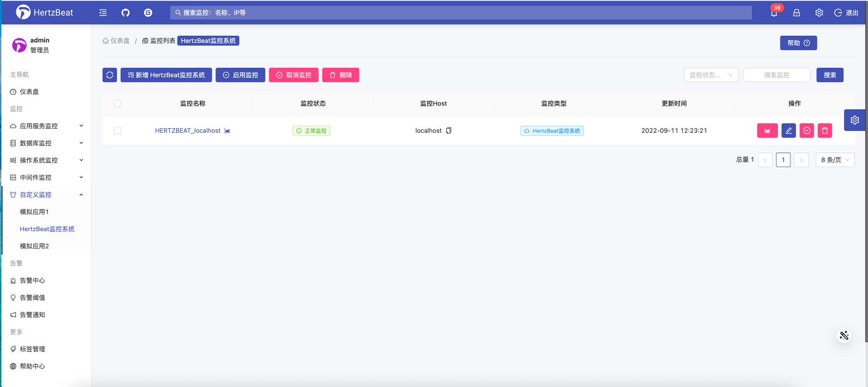The width and height of the screenshot is (868, 387).
Task: Open the row's pink chart detail icon
Action: click(x=767, y=131)
